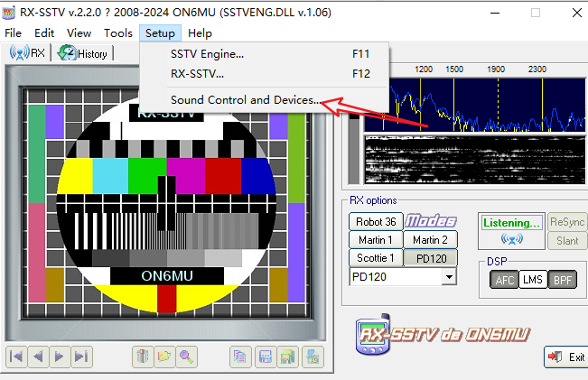588x380 pixels.
Task: Open the View menu
Action: [79, 33]
